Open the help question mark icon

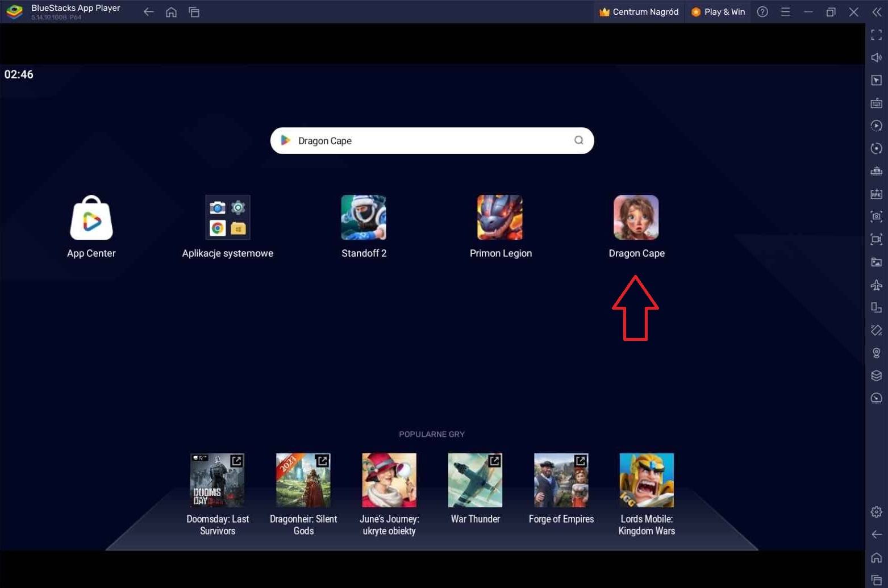(762, 12)
